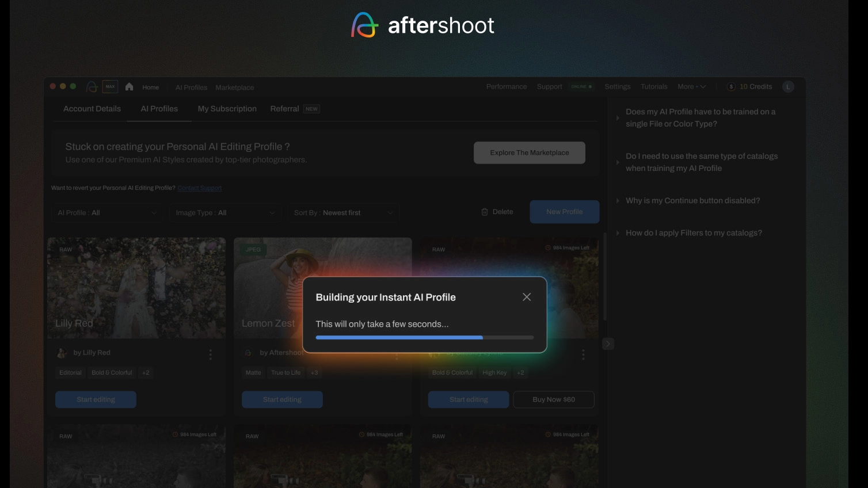Click the profile building progress bar
The width and height of the screenshot is (868, 488).
[425, 338]
